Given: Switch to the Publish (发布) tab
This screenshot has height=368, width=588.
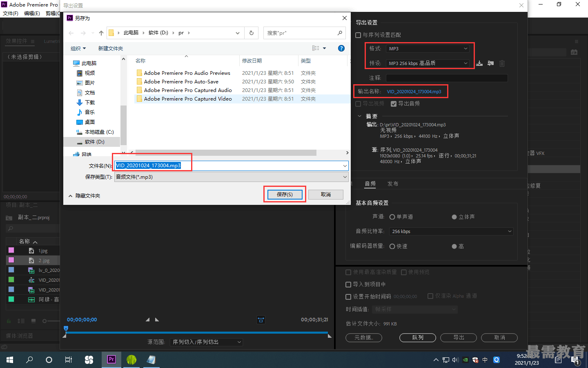Looking at the screenshot, I should 393,184.
